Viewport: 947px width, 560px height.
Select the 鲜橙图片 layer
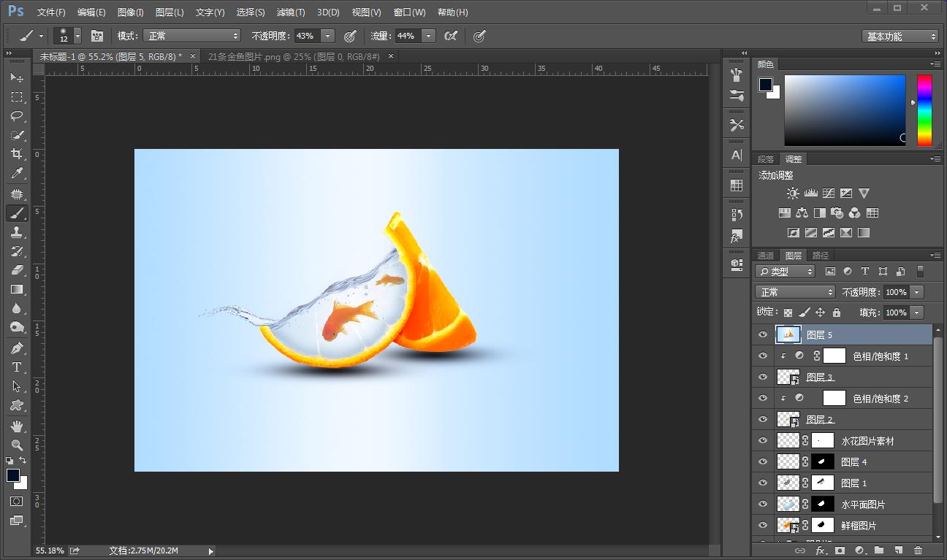point(859,526)
